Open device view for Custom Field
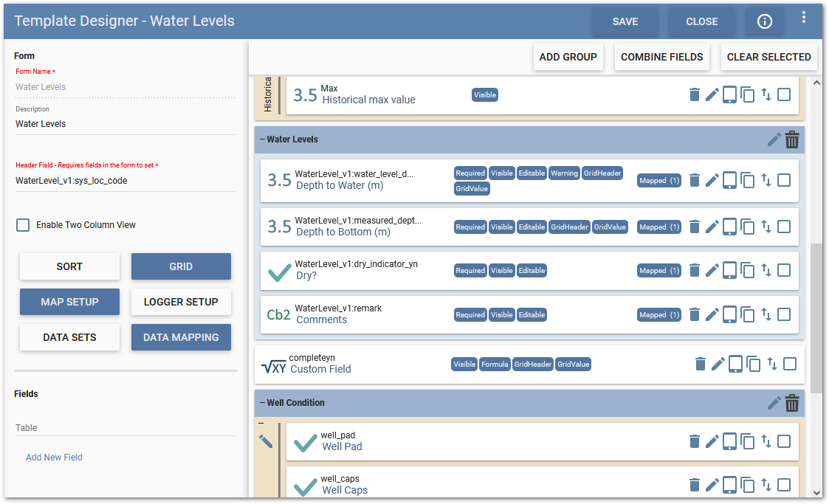 click(x=735, y=364)
